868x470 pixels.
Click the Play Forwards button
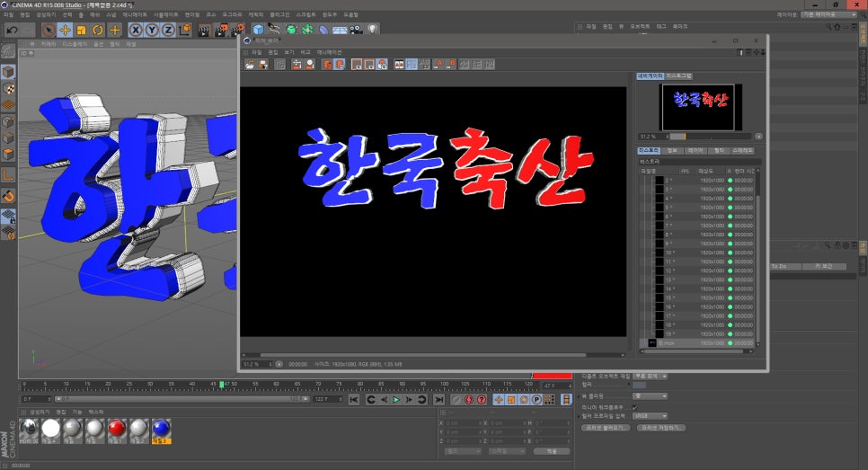[x=396, y=399]
